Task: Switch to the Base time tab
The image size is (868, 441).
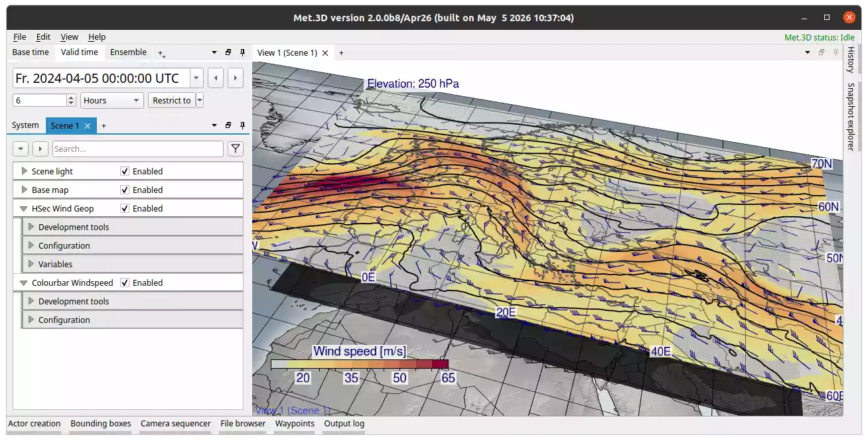Action: (31, 52)
